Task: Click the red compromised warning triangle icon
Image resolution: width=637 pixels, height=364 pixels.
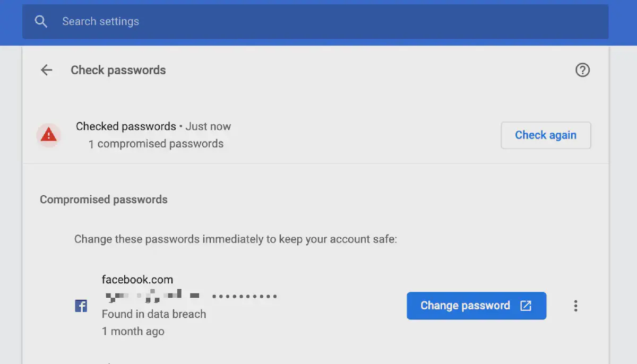Action: click(x=48, y=135)
